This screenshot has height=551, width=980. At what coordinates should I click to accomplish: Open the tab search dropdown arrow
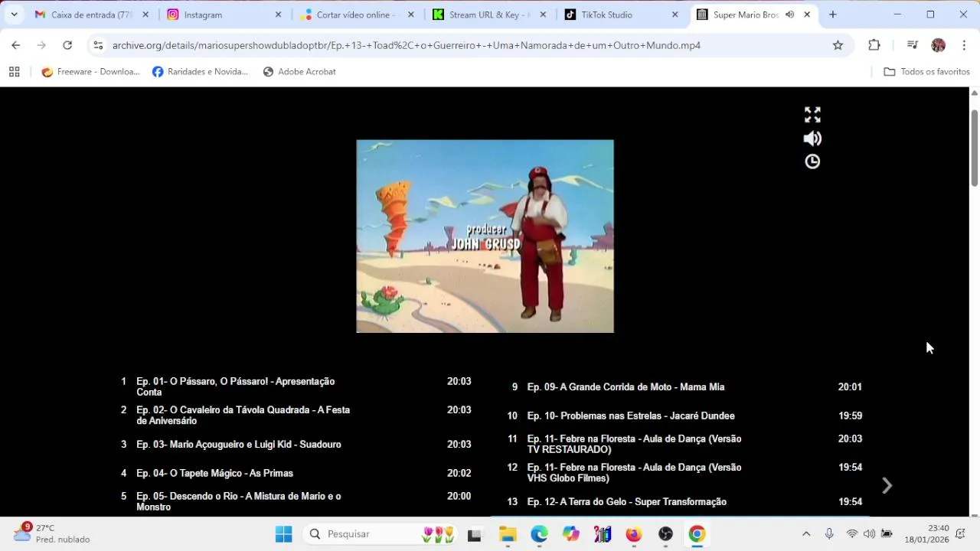14,15
